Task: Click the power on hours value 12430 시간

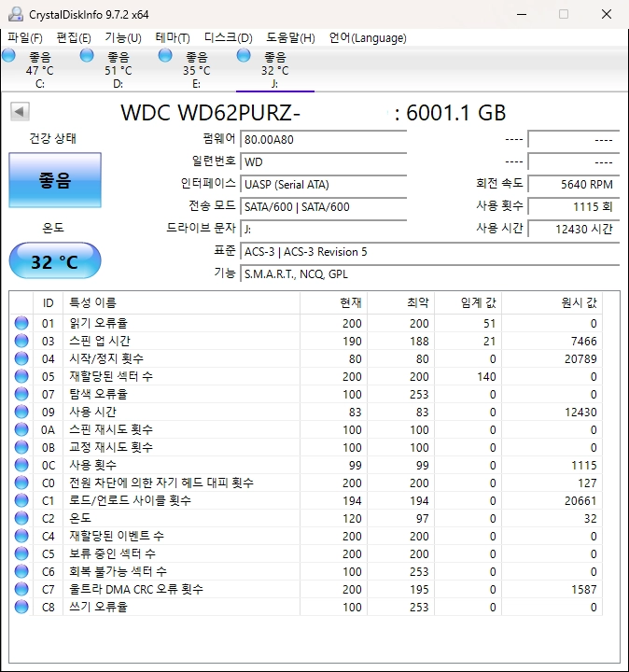Action: (574, 229)
